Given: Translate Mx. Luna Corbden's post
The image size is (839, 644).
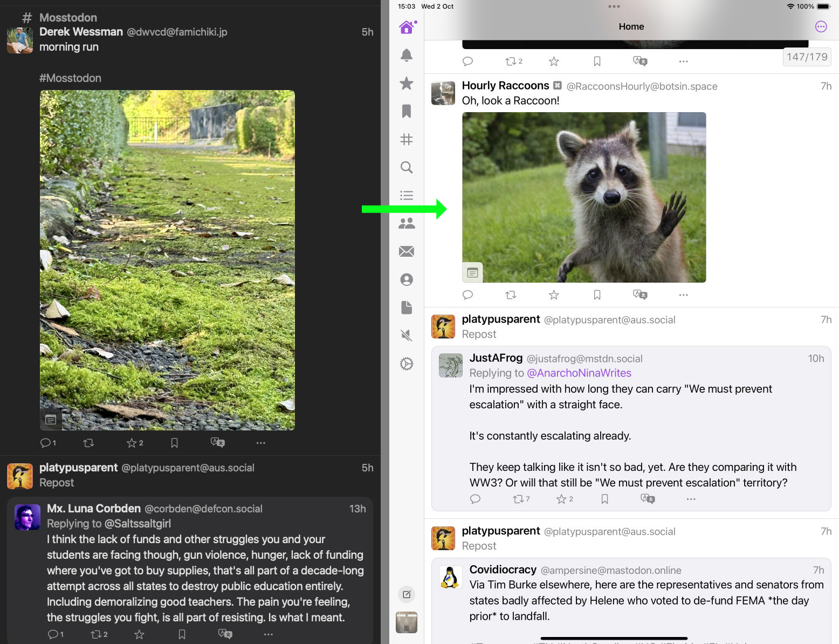Looking at the screenshot, I should (x=225, y=634).
